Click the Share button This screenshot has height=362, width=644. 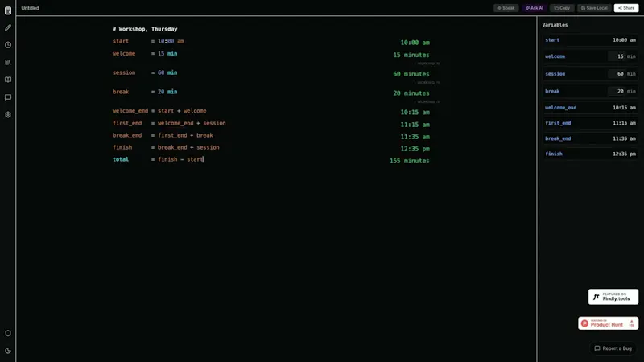(626, 8)
